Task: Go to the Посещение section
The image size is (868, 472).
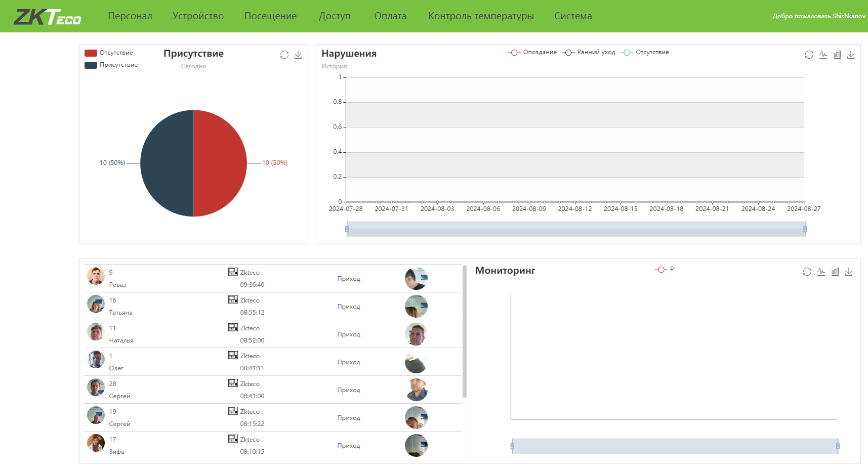Action: [x=270, y=16]
